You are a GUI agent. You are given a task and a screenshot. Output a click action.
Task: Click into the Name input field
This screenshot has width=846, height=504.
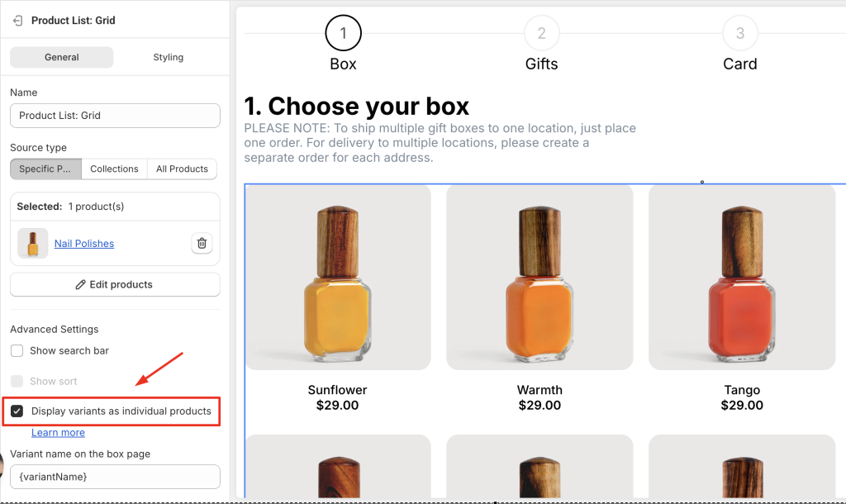point(115,116)
